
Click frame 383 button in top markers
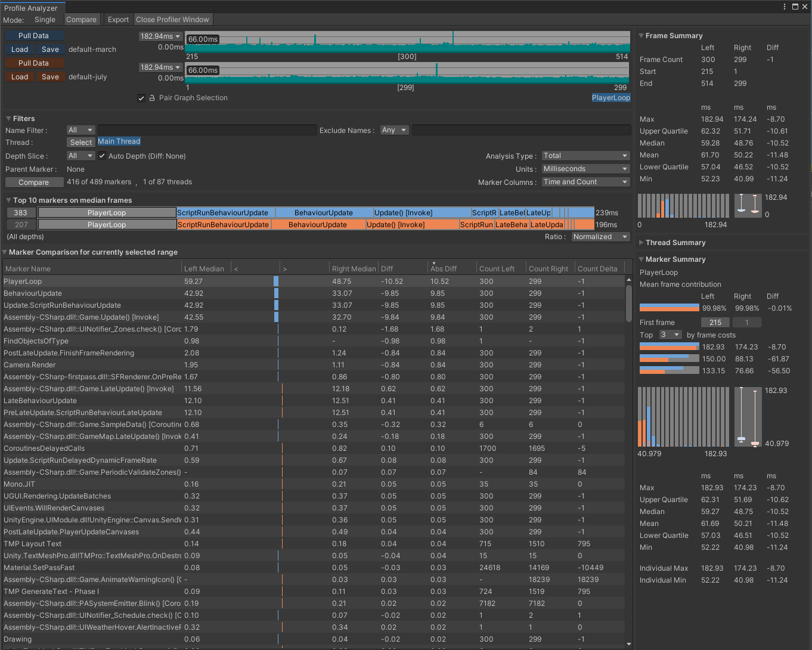[21, 213]
